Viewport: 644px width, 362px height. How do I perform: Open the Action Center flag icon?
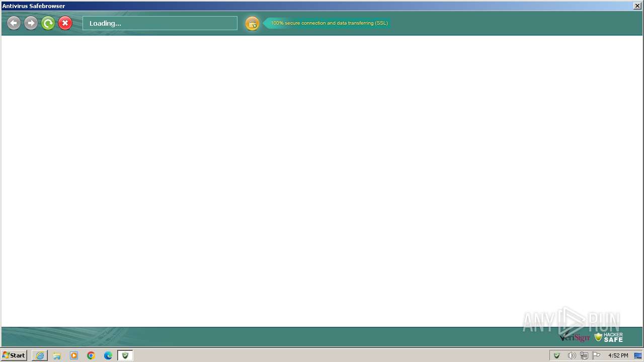(x=596, y=355)
